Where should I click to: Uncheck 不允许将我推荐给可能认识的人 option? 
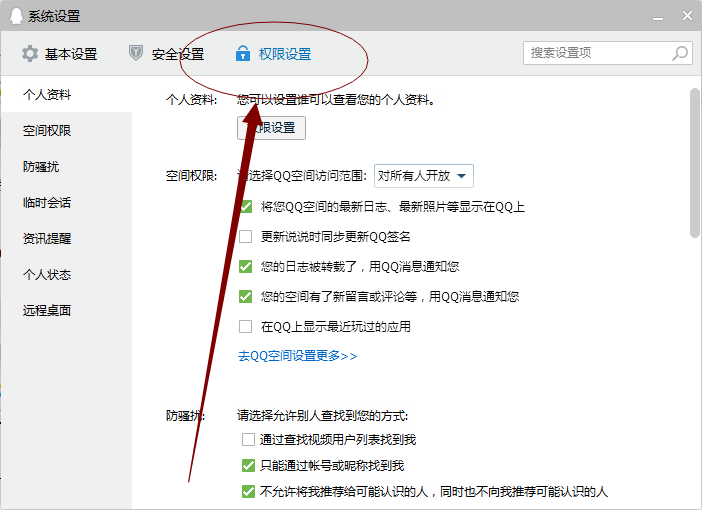click(x=248, y=492)
